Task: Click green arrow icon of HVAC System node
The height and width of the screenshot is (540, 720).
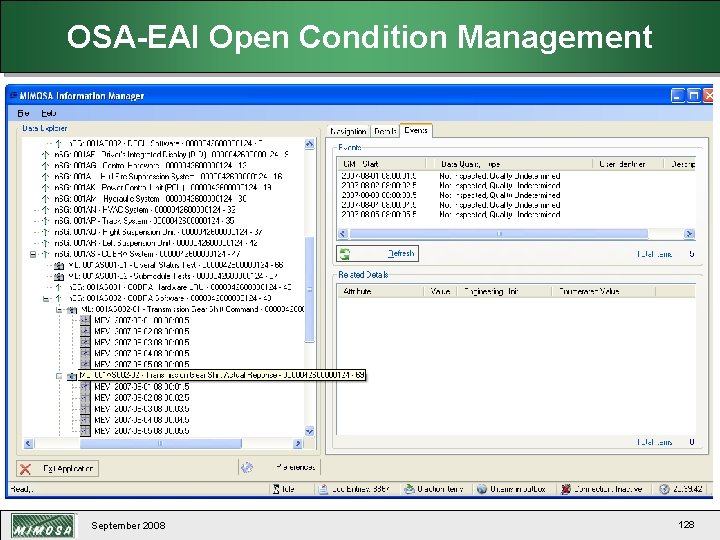Action: tap(45, 210)
